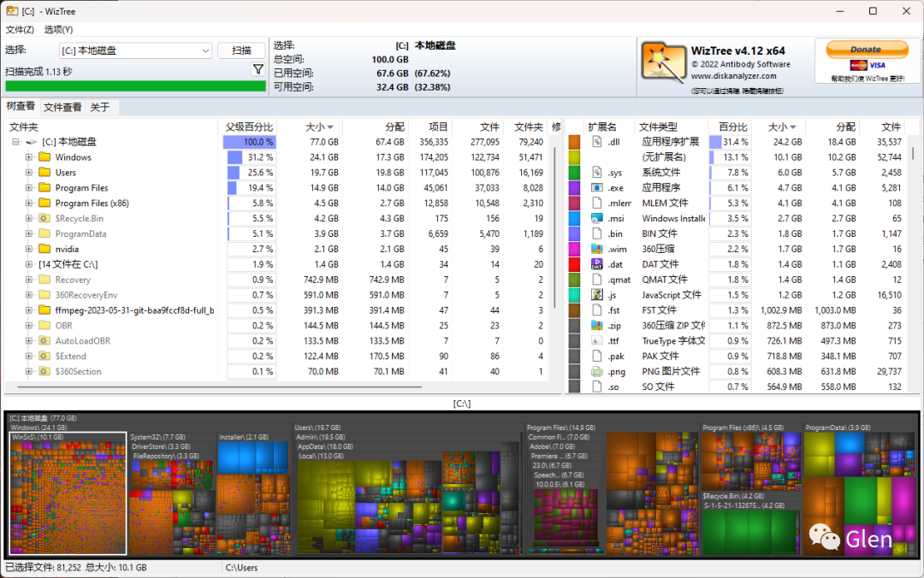Click the Program Files (x86) folder icon

coord(44,203)
